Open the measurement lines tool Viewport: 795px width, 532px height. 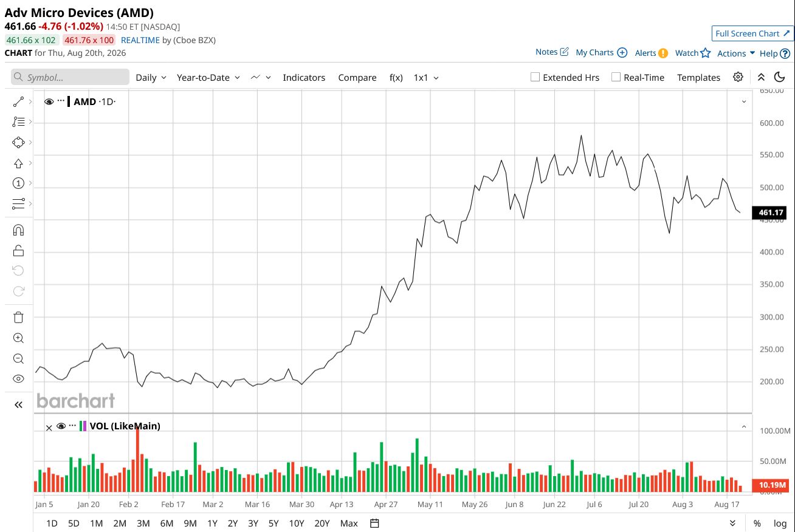click(x=18, y=203)
